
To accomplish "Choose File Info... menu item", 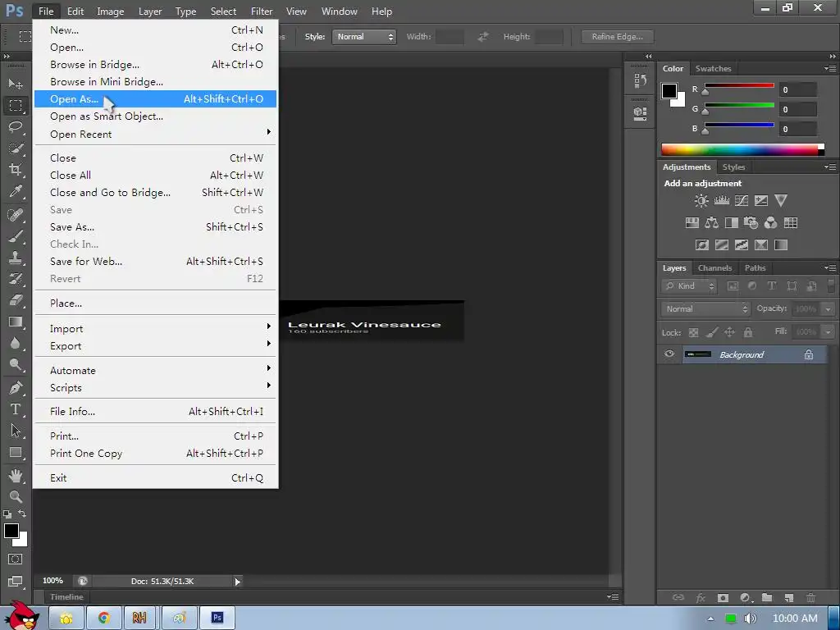I will pos(155,412).
